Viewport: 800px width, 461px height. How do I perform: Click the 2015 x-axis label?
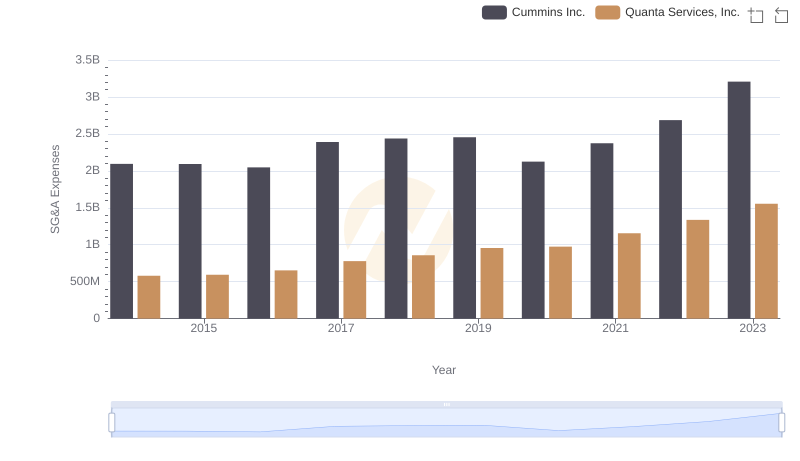pyautogui.click(x=204, y=328)
